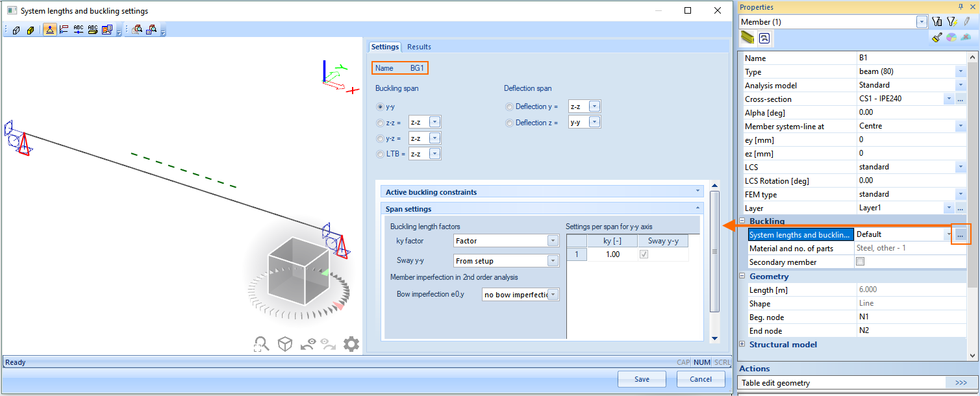Click the ky value 1.00 cell

click(x=612, y=254)
